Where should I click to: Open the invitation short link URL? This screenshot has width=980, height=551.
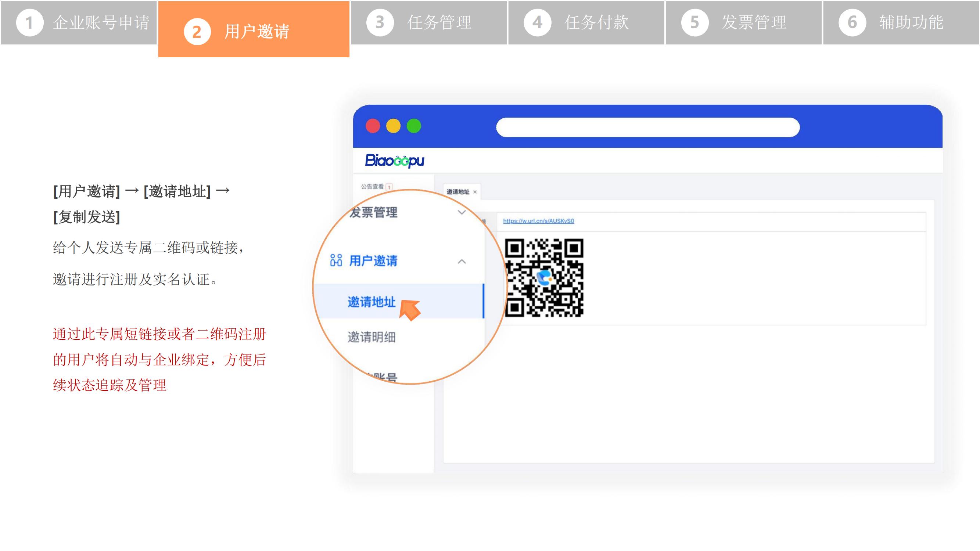538,221
